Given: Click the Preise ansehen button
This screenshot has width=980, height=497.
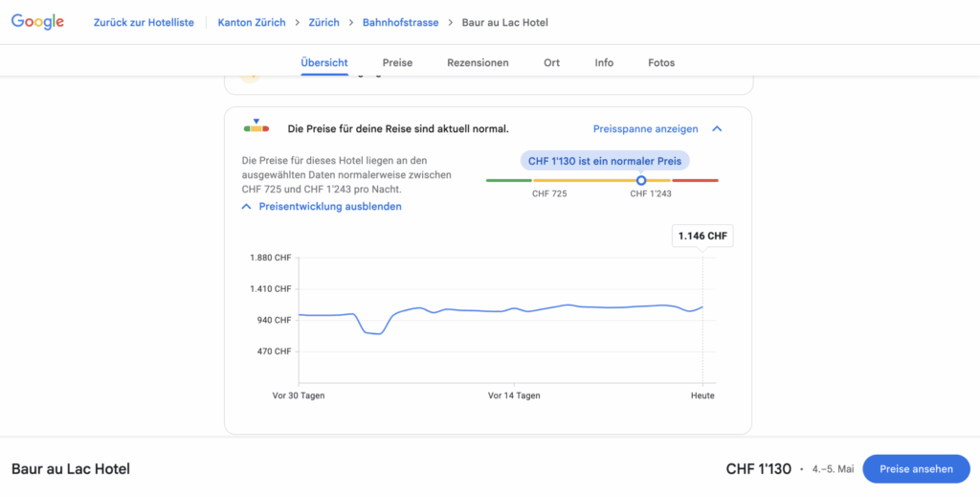Looking at the screenshot, I should tap(916, 469).
